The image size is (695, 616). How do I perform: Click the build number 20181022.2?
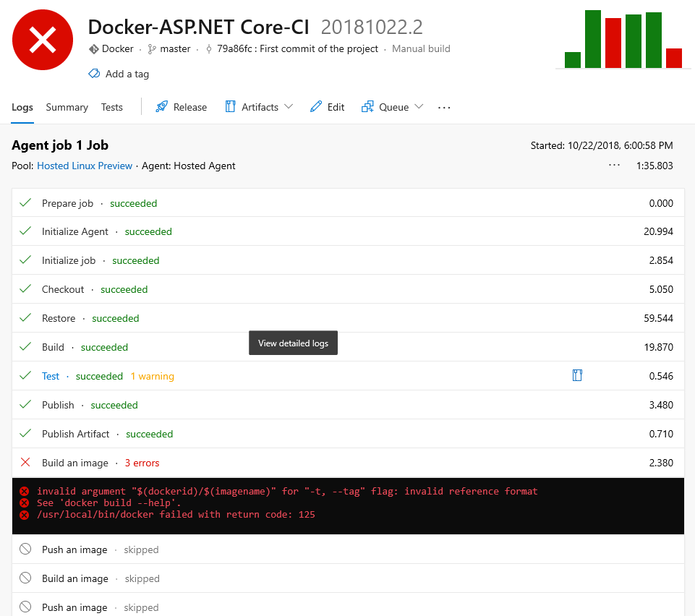372,27
